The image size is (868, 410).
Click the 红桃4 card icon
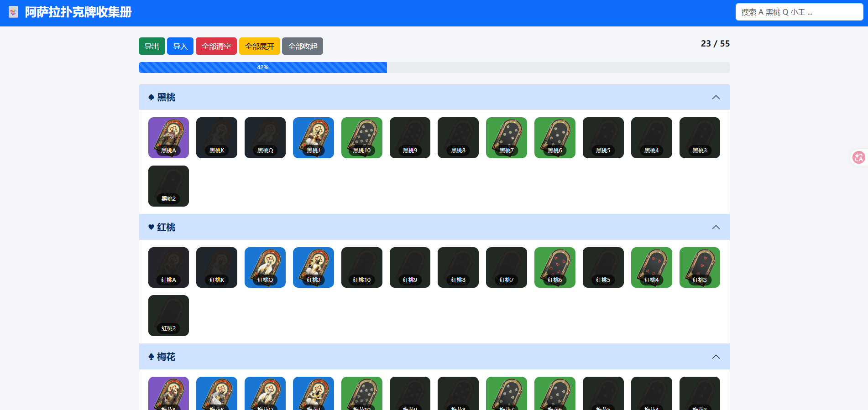point(652,267)
